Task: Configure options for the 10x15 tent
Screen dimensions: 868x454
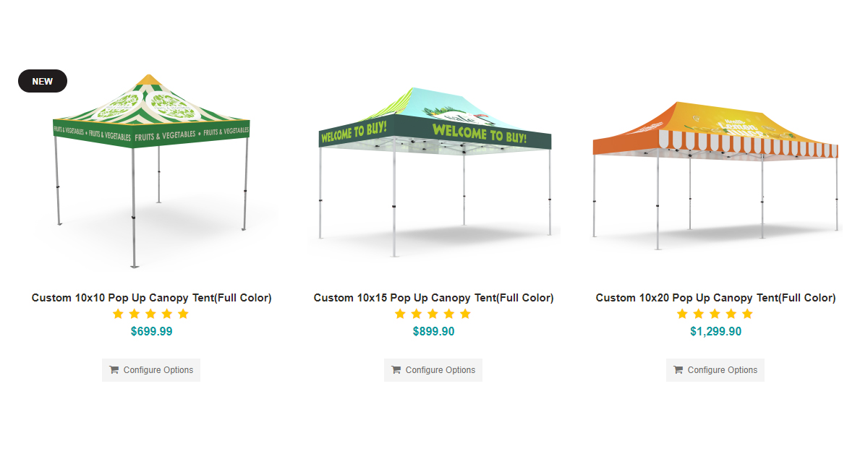Action: point(433,369)
